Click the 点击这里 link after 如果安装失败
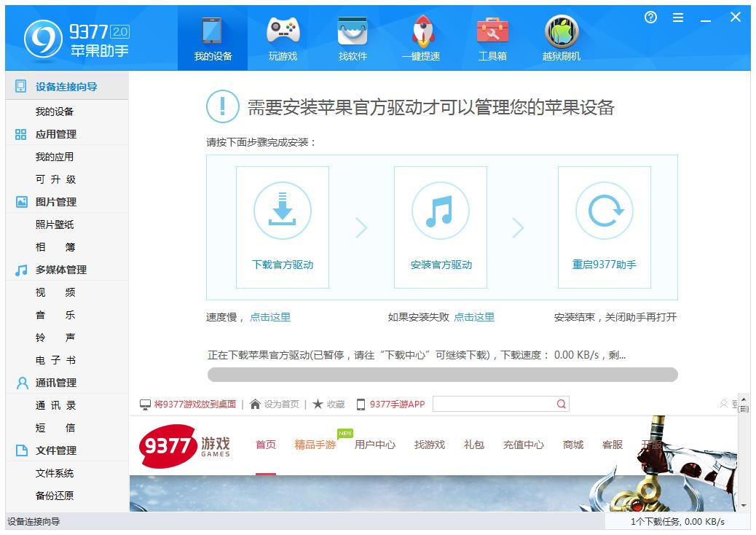This screenshot has height=535, width=756. [x=474, y=317]
